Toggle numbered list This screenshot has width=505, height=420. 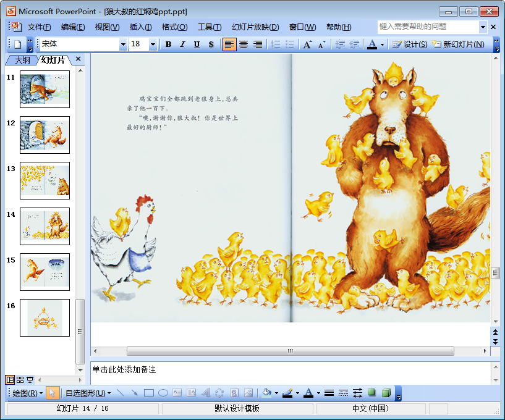(x=276, y=44)
